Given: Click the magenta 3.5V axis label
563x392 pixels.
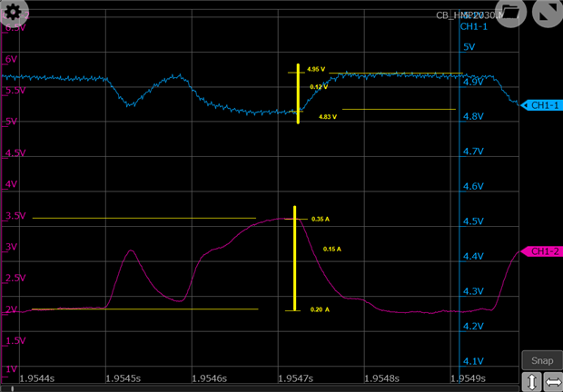Looking at the screenshot, I should coord(15,216).
